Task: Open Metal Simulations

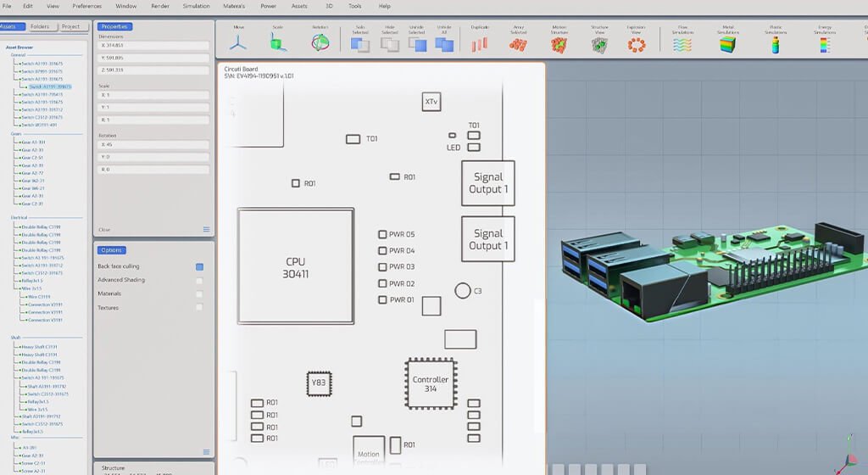Action: point(728,45)
